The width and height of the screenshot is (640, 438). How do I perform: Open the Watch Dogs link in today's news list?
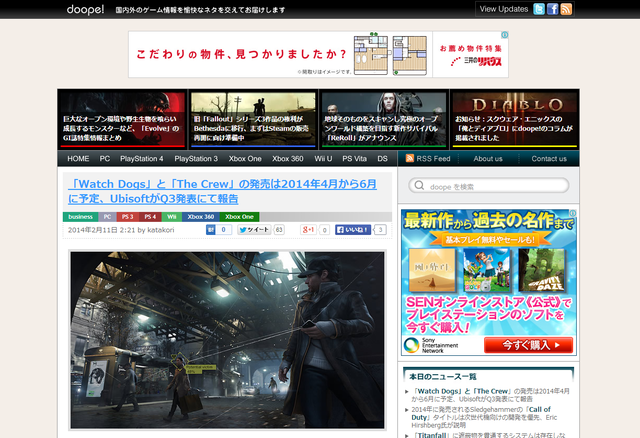coord(490,395)
